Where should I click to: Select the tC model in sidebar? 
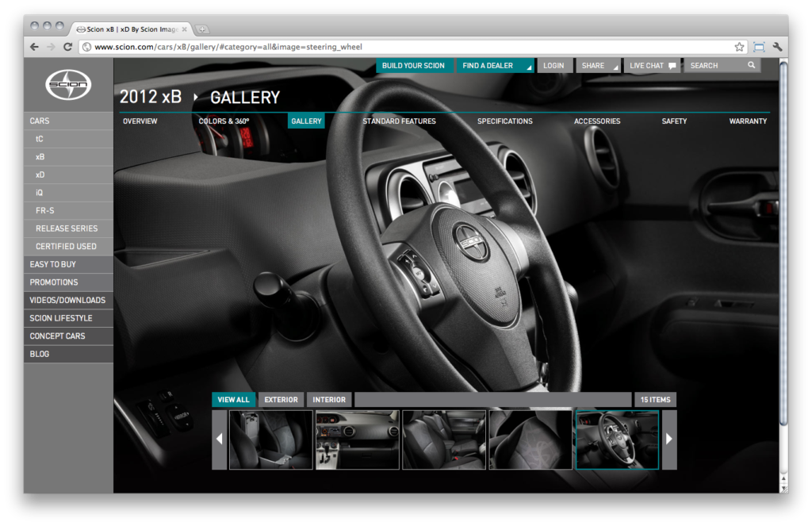(68, 139)
